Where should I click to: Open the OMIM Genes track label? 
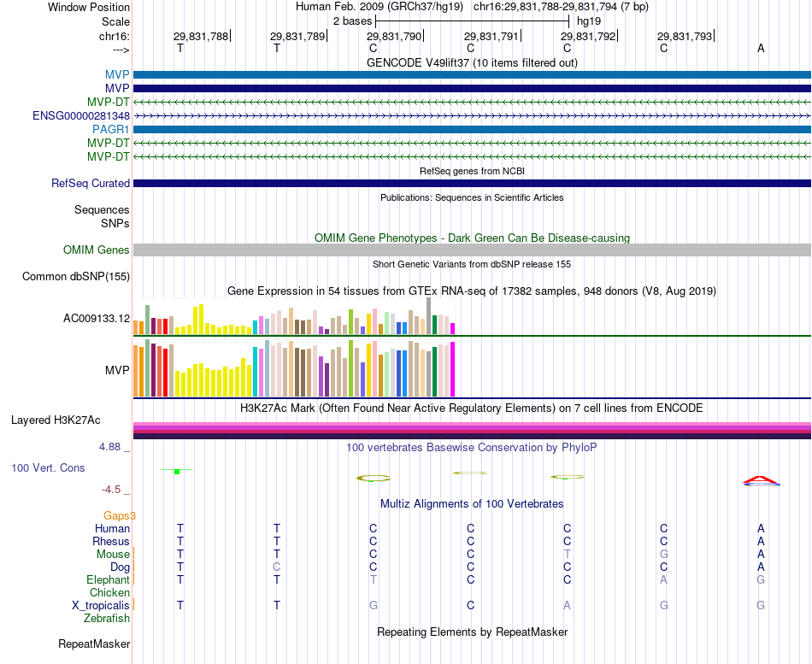click(97, 250)
